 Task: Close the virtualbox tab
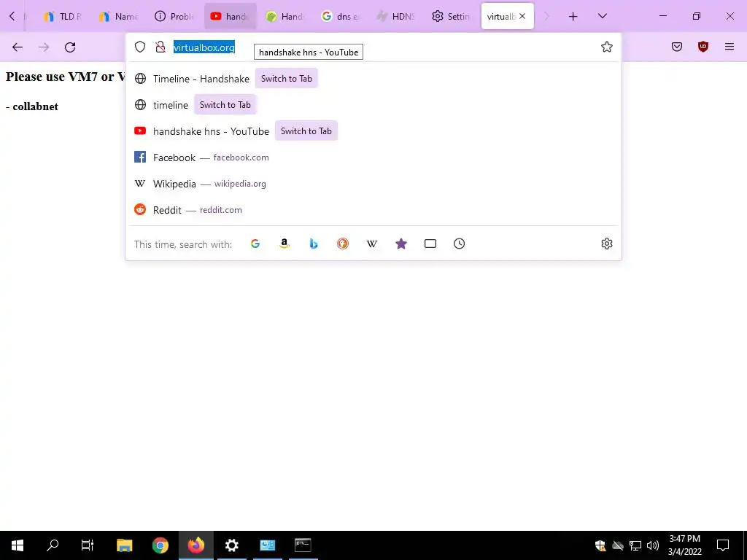click(522, 16)
